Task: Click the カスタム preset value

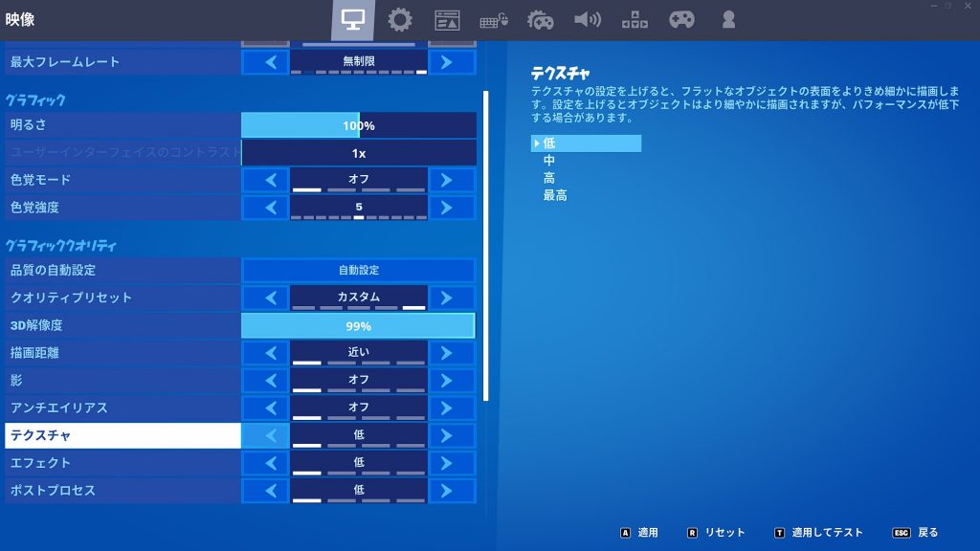Action: click(359, 298)
